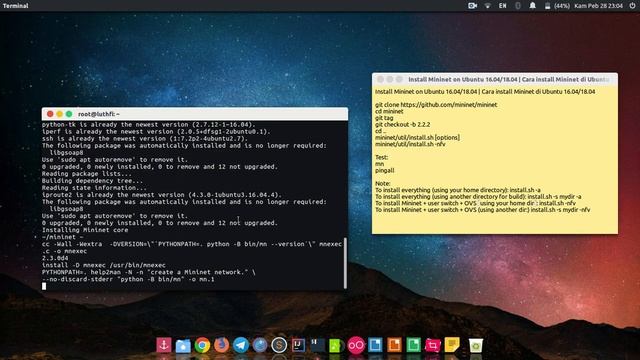Viewport: 640px width, 360px height.
Task: Open the battery indicator showing 44%
Action: click(x=557, y=6)
